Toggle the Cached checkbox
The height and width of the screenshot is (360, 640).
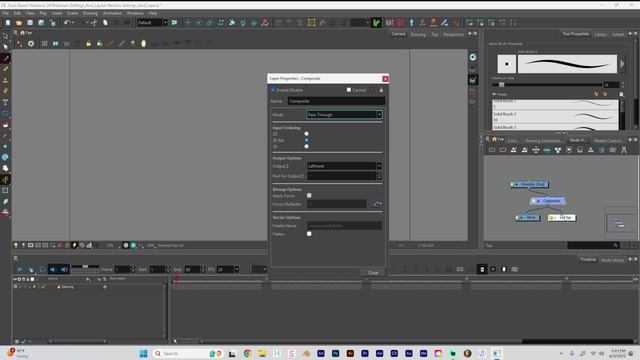[x=349, y=90]
